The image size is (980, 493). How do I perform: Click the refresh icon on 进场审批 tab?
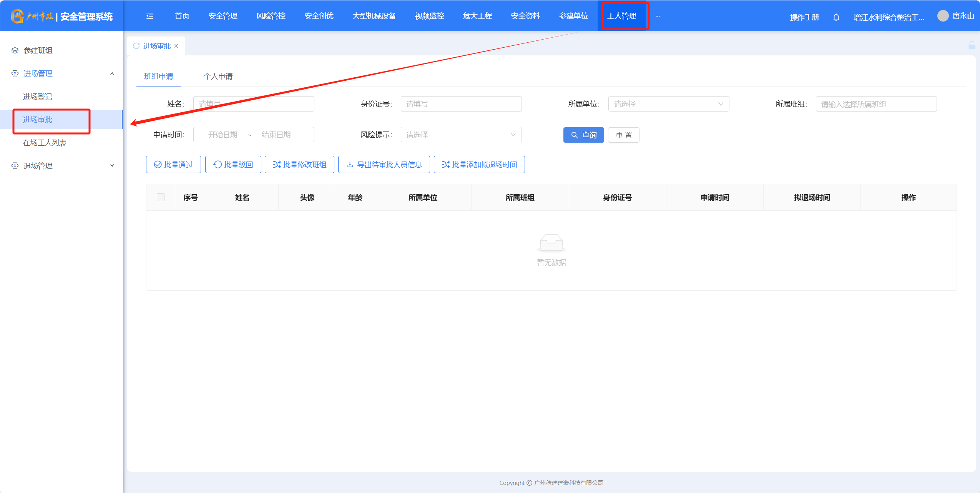coord(136,46)
